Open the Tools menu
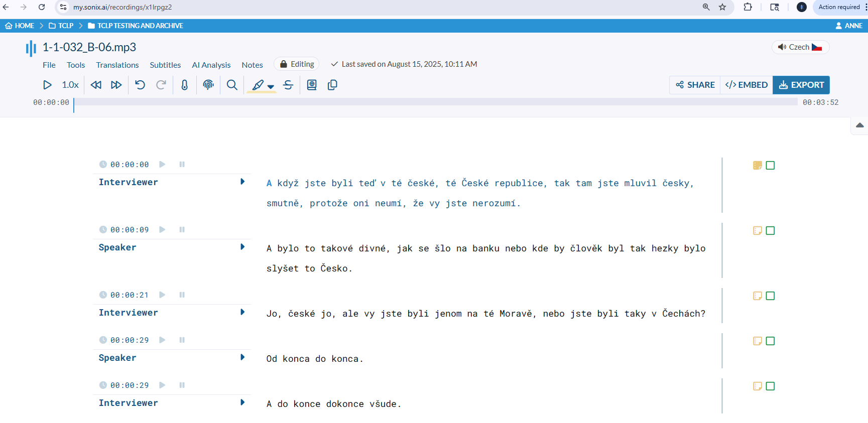Image resolution: width=868 pixels, height=423 pixels. (76, 65)
